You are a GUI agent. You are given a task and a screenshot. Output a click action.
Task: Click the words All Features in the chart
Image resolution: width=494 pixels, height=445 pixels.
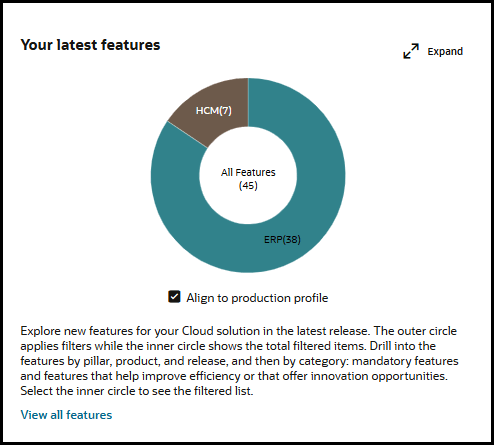pyautogui.click(x=248, y=172)
